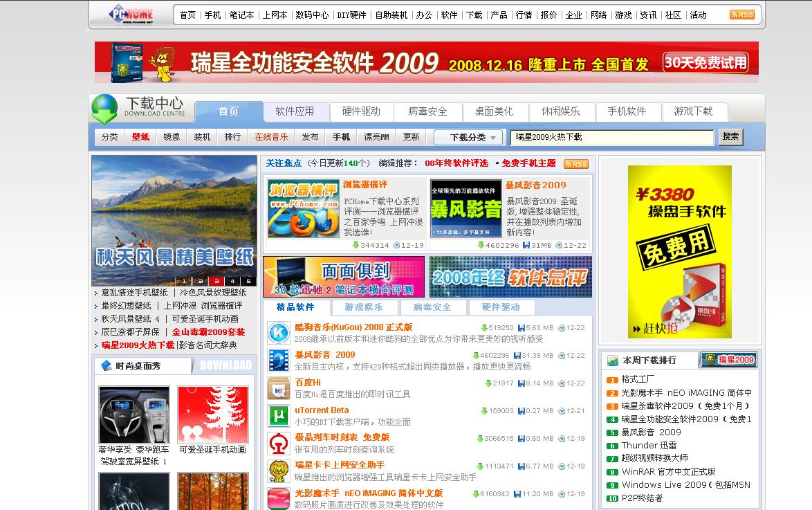Click the 时尚桌面秀 blue diamond icon

[x=107, y=365]
